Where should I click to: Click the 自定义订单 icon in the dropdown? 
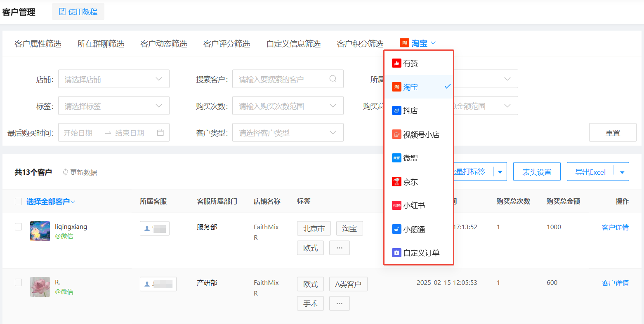tap(396, 253)
